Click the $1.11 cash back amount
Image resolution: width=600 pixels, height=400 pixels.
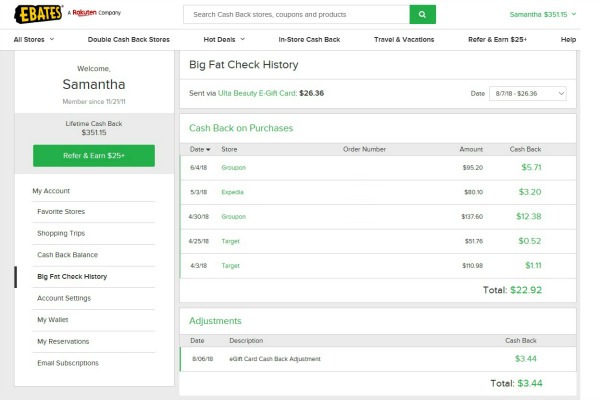(x=533, y=265)
